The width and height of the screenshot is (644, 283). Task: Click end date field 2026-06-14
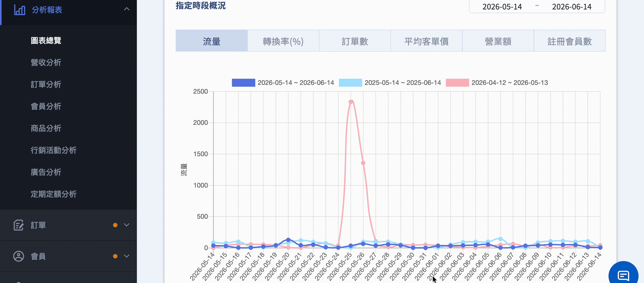(572, 7)
